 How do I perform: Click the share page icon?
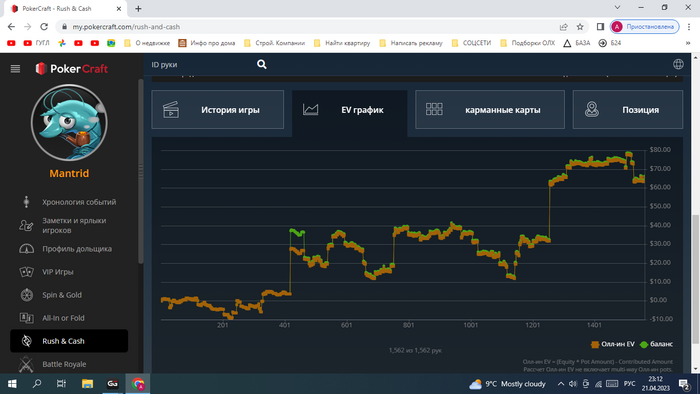tap(563, 27)
